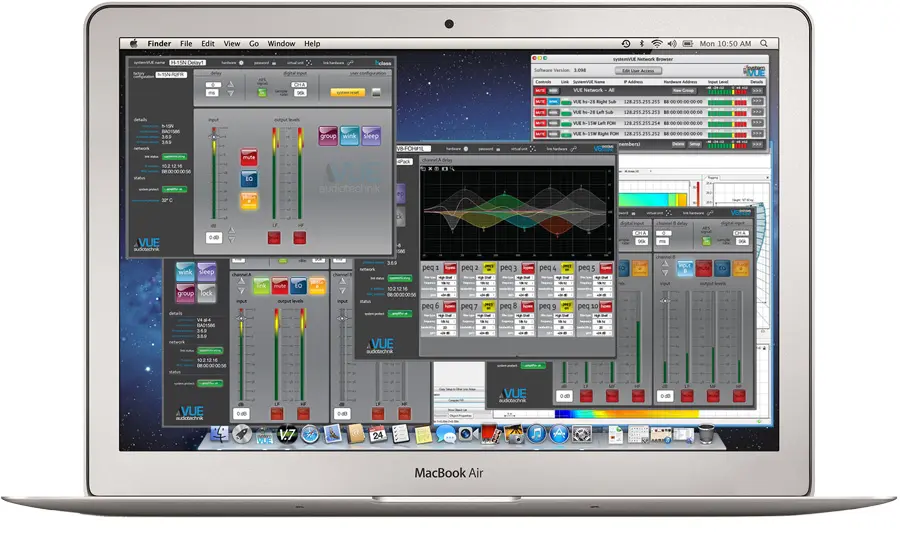Open the blue EQ button in H-15N panel

pos(249,179)
